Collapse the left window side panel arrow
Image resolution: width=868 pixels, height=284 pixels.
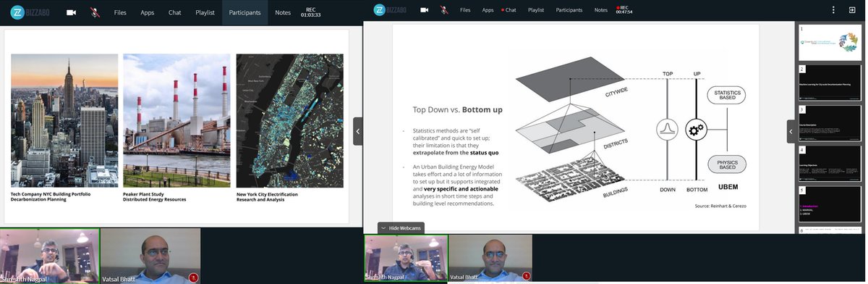357,131
